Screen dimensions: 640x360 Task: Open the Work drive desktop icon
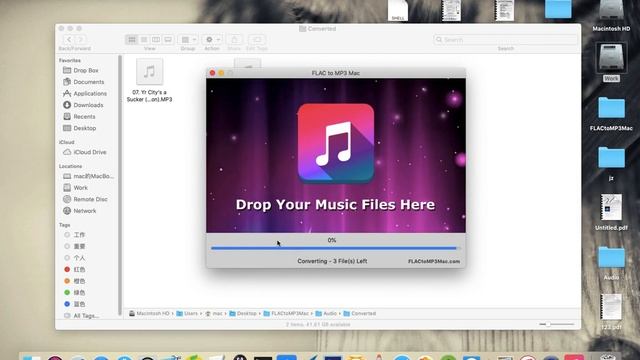click(611, 62)
